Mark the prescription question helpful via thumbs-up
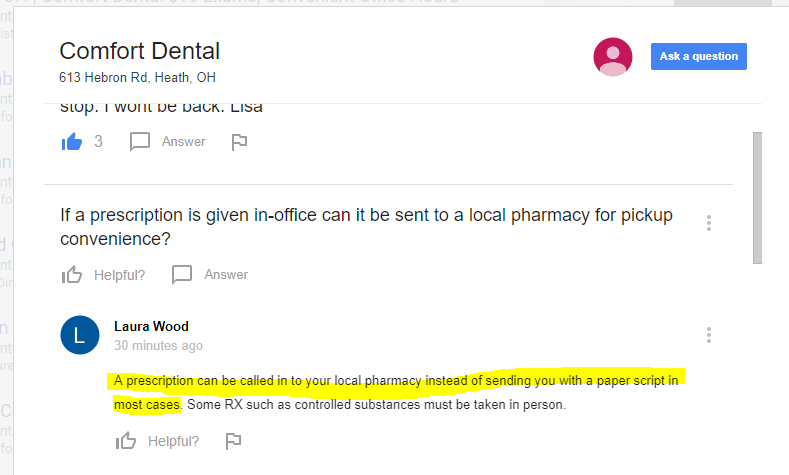 (x=71, y=275)
